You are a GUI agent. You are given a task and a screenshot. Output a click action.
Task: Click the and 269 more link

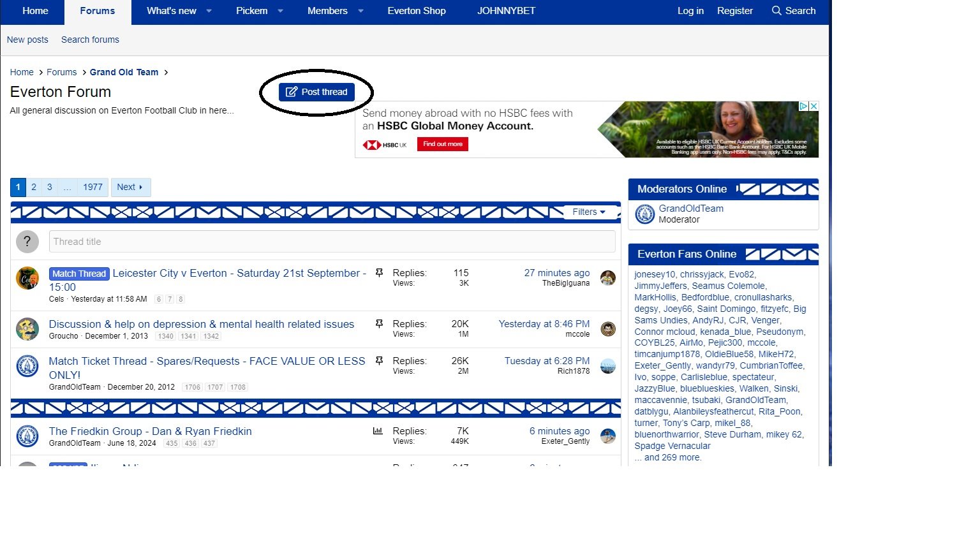[668, 457]
